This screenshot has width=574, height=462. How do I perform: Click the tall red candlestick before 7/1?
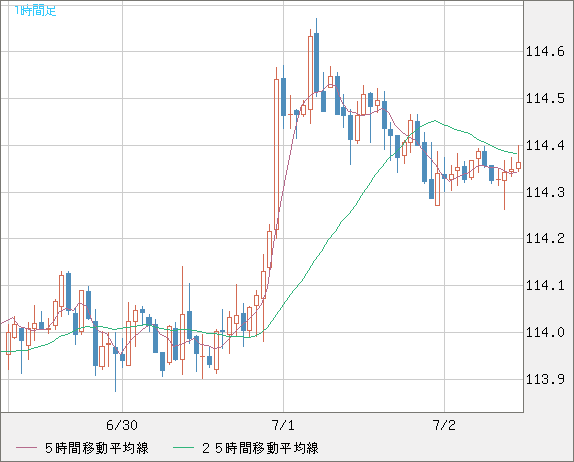276,154
